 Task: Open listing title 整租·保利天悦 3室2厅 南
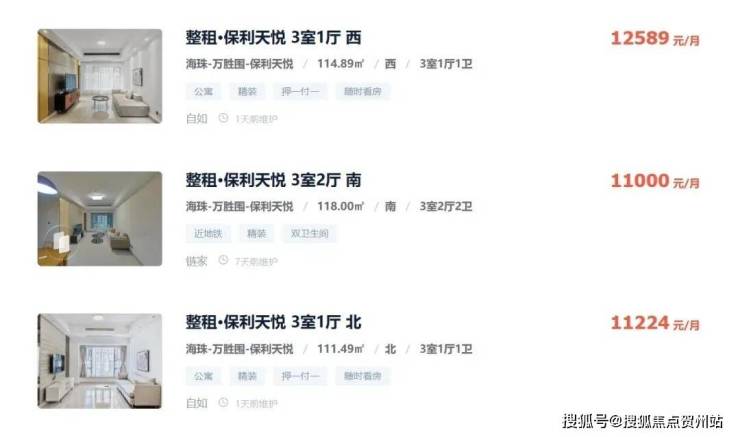[x=273, y=180]
